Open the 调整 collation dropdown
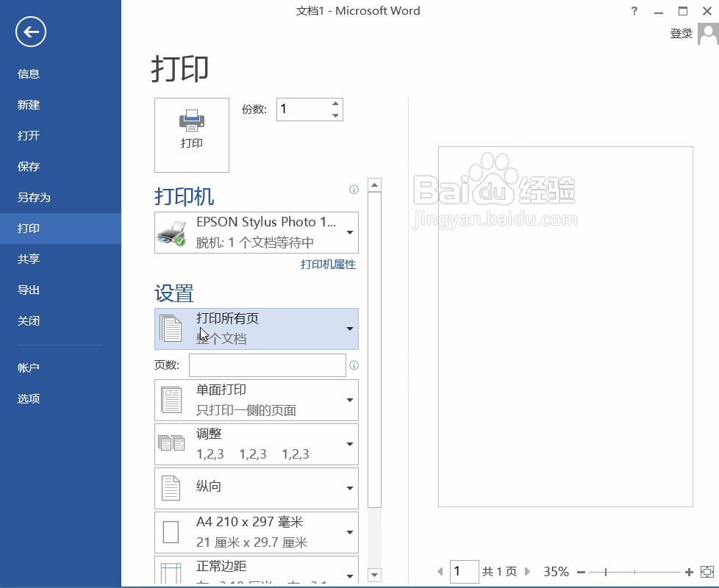The width and height of the screenshot is (719, 588). (257, 444)
